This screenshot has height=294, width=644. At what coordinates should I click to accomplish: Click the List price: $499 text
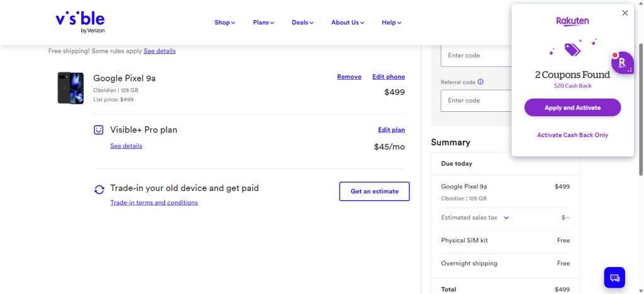(x=113, y=99)
